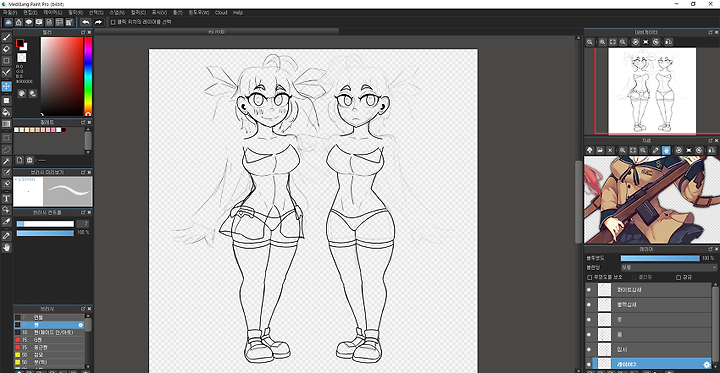Click the layer list scroll-up arrow

coord(715,284)
